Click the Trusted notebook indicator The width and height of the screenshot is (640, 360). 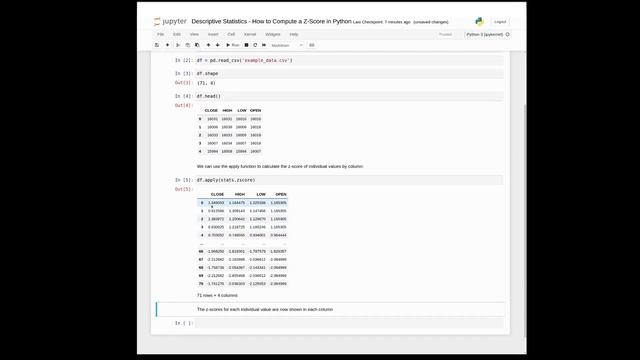(445, 35)
